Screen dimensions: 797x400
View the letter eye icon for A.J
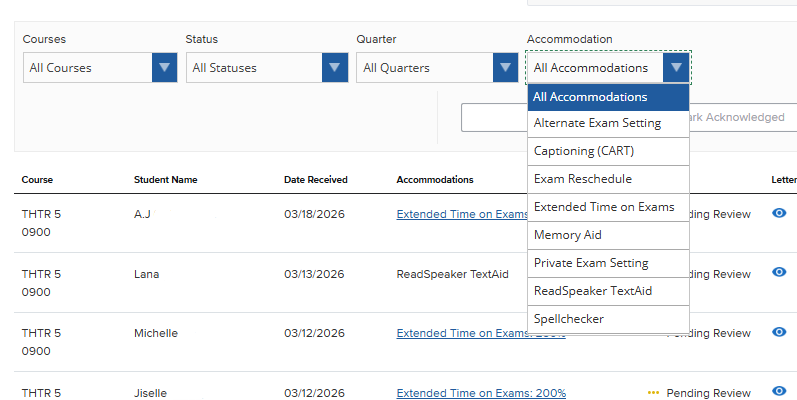779,213
